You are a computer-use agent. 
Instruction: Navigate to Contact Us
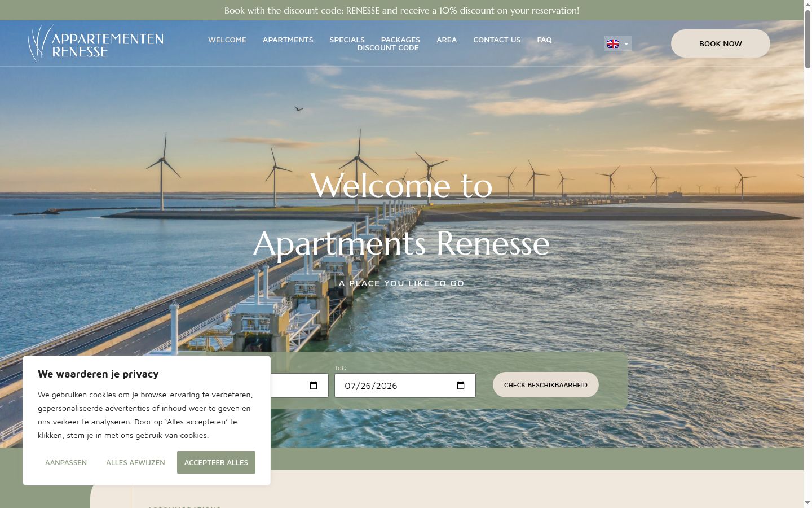pyautogui.click(x=497, y=40)
